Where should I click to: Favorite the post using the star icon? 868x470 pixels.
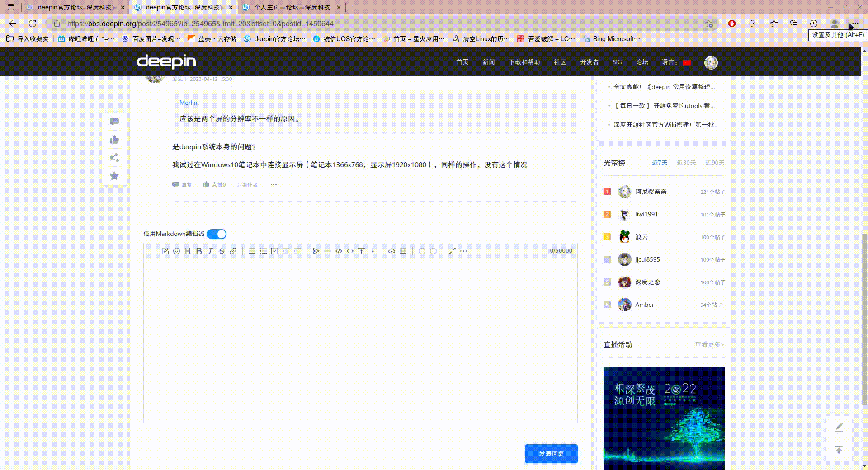click(114, 176)
